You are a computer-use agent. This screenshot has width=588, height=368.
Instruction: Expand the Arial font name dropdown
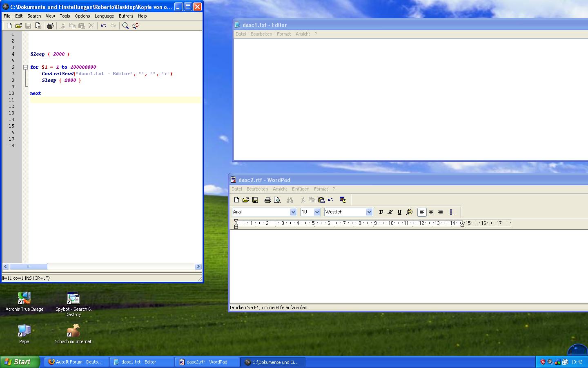(x=293, y=212)
